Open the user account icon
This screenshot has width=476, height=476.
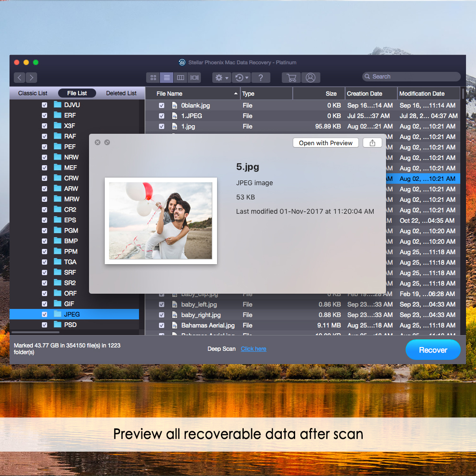tap(310, 78)
